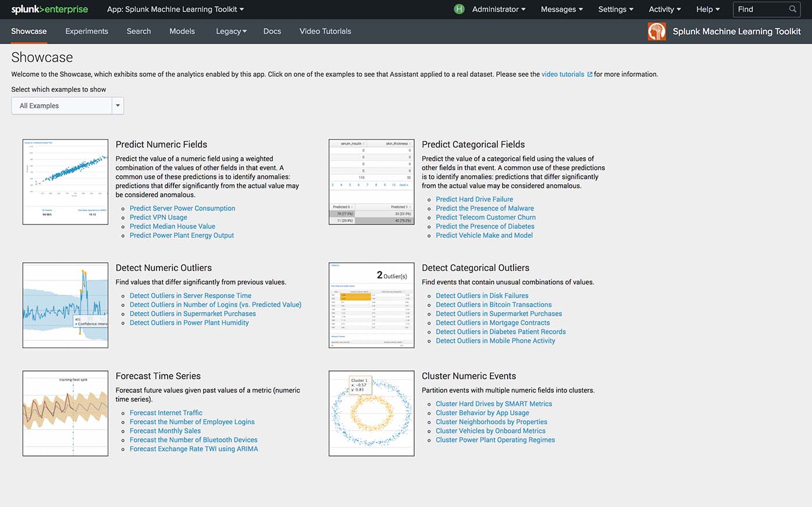
Task: Open Forecast the Number of Employee Logins
Action: pos(192,422)
